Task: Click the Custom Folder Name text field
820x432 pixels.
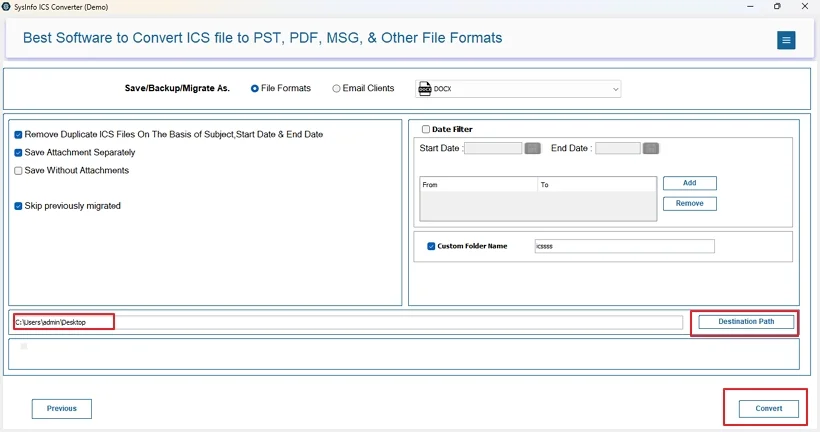Action: pos(624,246)
